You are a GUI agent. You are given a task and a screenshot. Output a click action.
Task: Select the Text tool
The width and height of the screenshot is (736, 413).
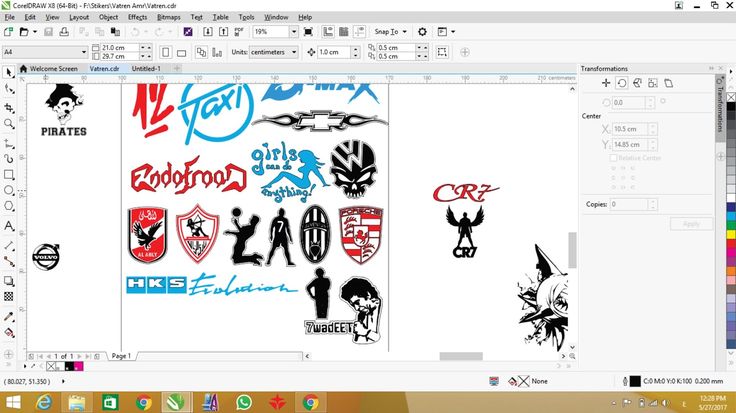coord(8,226)
